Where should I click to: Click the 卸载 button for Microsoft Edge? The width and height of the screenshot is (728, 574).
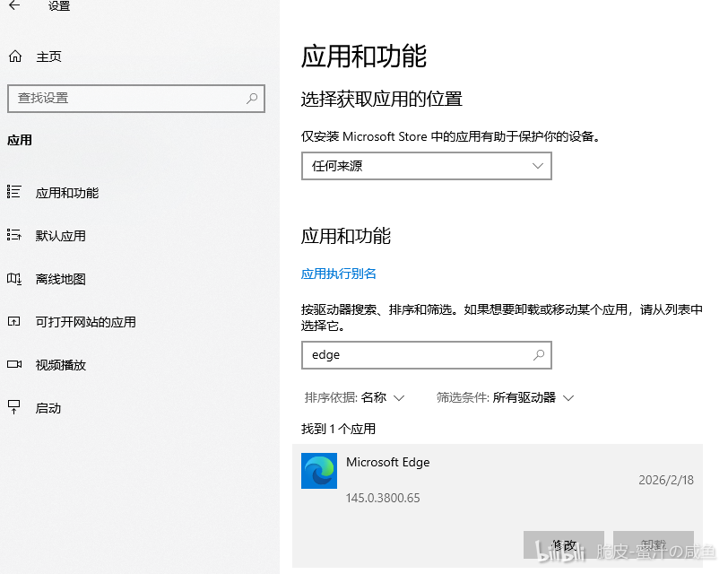coord(654,544)
